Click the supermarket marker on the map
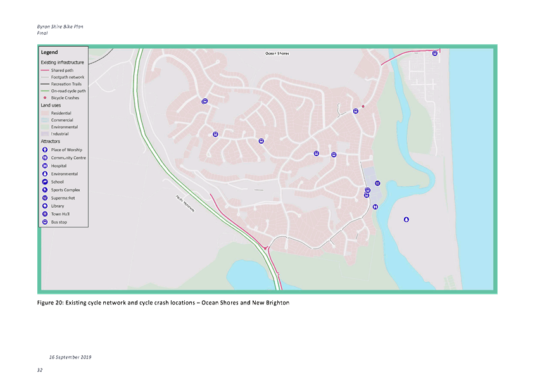This screenshot has width=554, height=392. pyautogui.click(x=377, y=183)
